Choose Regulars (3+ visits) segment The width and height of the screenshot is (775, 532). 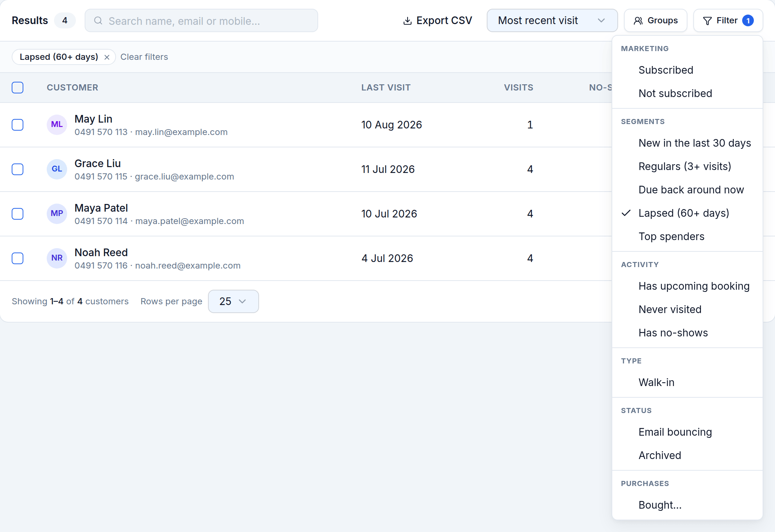tap(687, 166)
